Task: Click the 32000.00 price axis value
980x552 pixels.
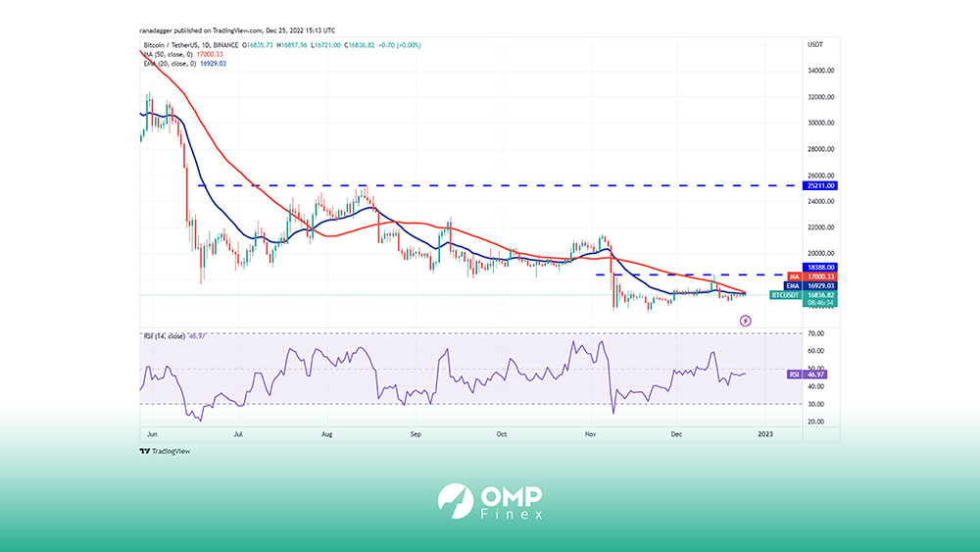Action: pos(820,97)
